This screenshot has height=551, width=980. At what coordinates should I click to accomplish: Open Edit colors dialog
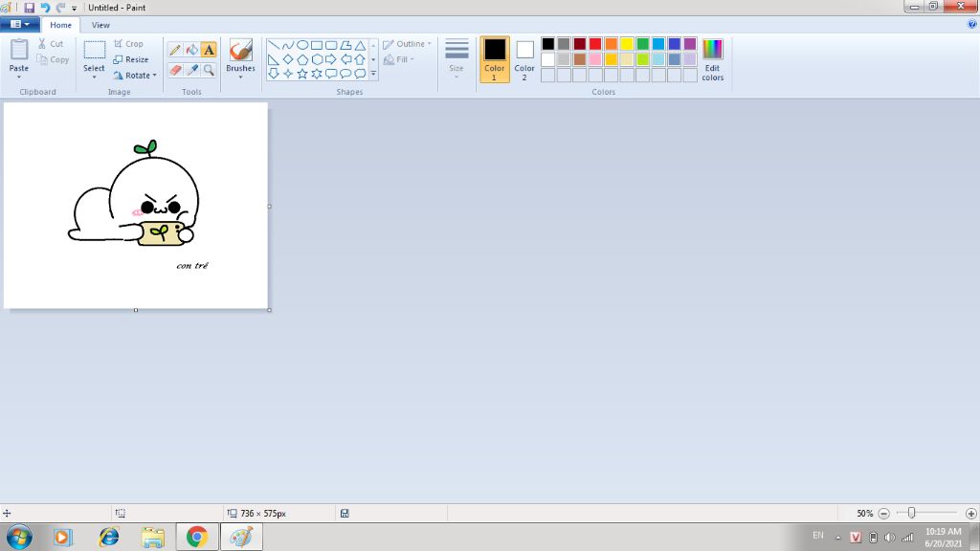712,60
